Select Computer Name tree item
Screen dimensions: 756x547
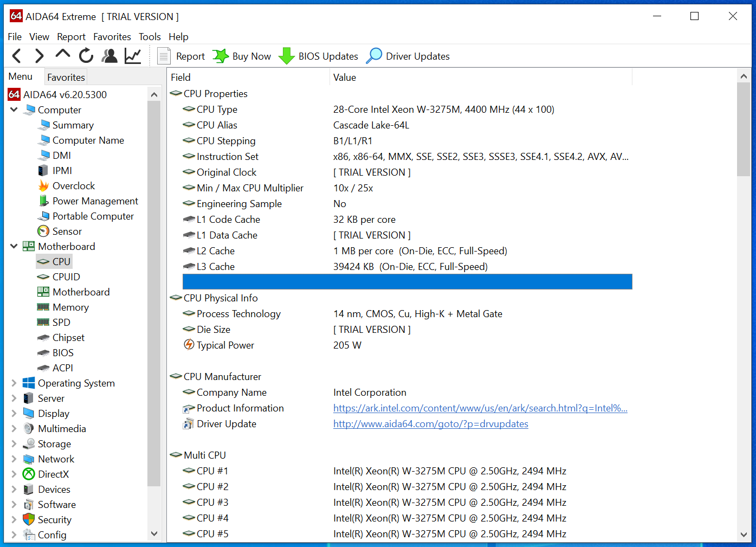click(x=81, y=140)
